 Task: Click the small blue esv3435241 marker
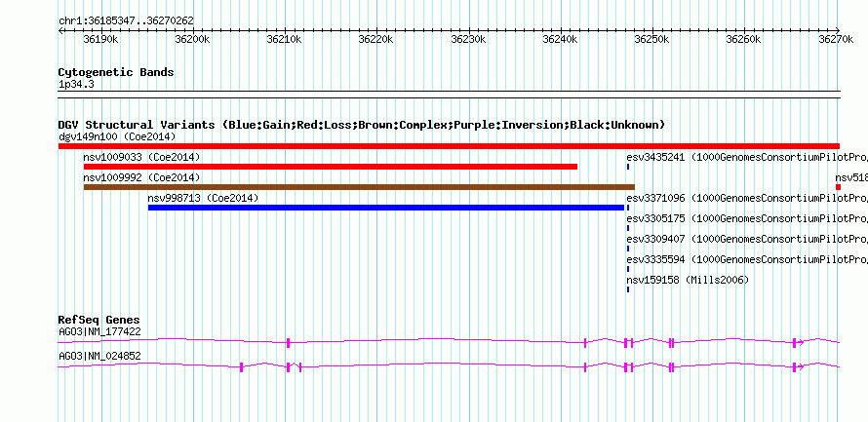628,167
